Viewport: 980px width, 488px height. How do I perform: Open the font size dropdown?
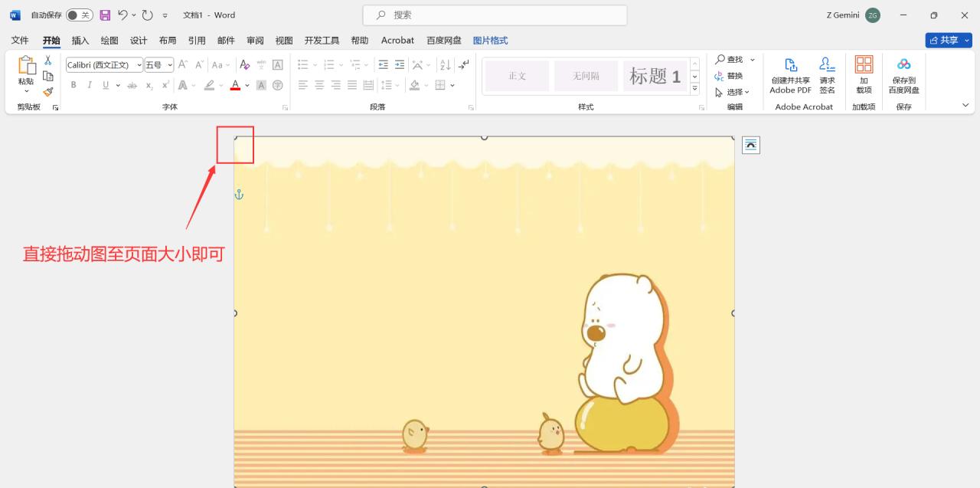[170, 65]
